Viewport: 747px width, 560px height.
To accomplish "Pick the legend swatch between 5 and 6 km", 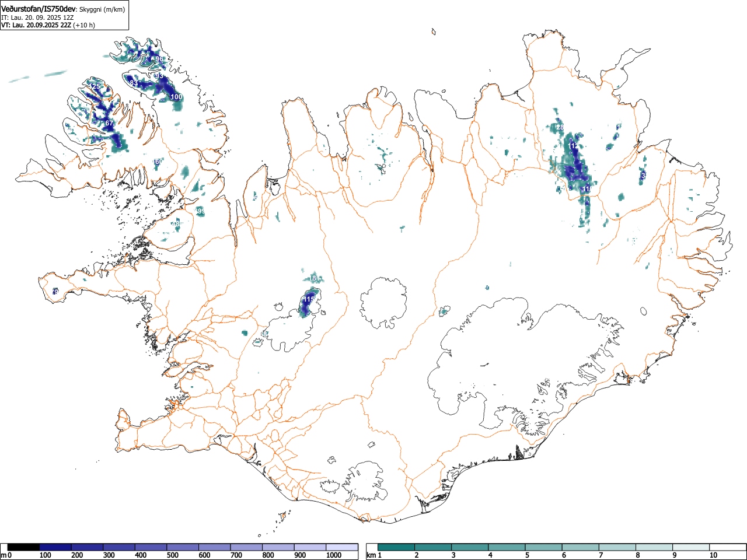I will click(x=543, y=547).
